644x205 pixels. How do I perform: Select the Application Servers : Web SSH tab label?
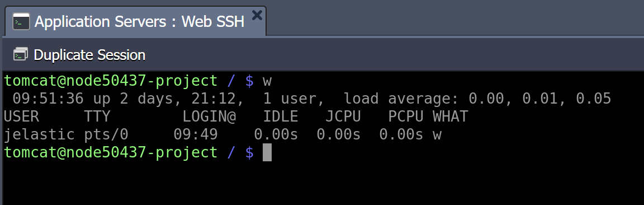[x=139, y=21]
